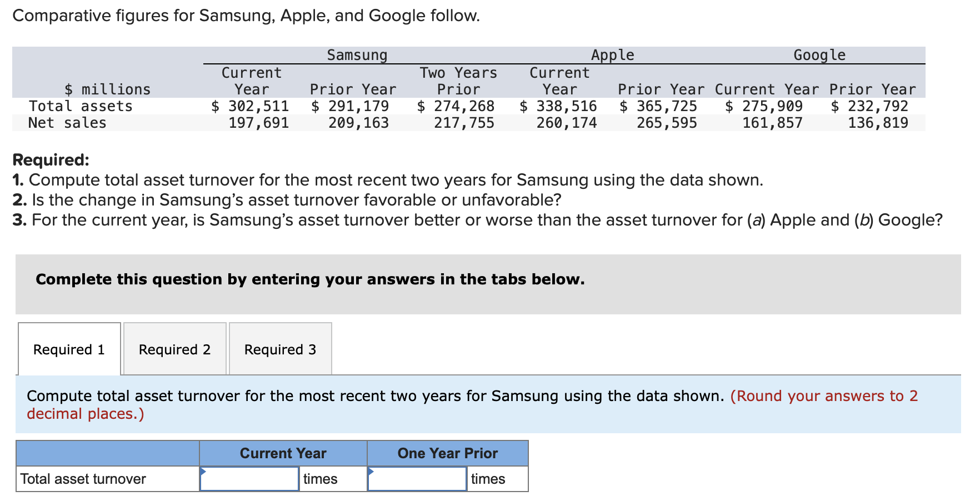
Task: Select Samsung current year total assets $302,511
Action: tap(251, 106)
